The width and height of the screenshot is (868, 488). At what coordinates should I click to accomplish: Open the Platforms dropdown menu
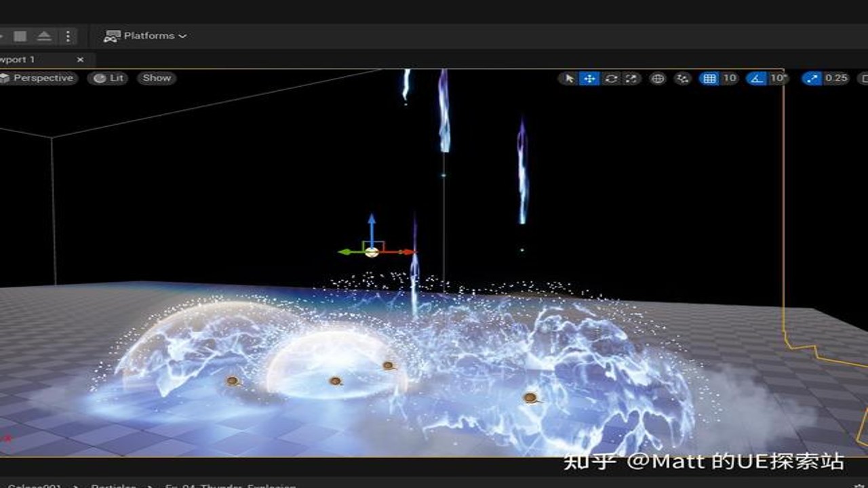click(x=145, y=36)
